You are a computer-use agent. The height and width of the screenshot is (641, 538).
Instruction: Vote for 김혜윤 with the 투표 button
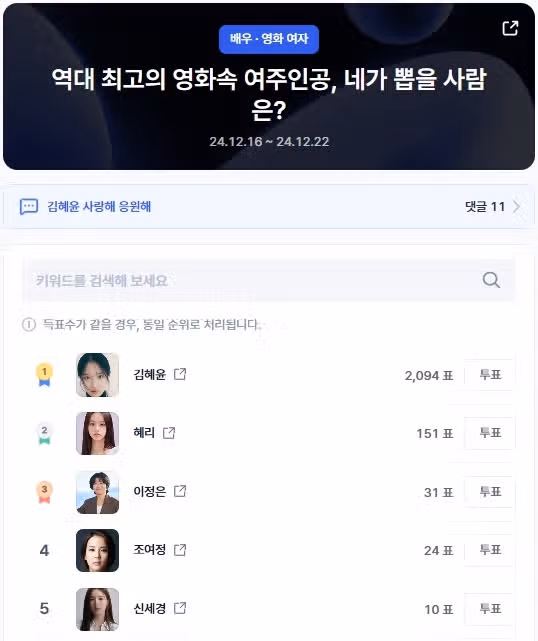click(490, 374)
